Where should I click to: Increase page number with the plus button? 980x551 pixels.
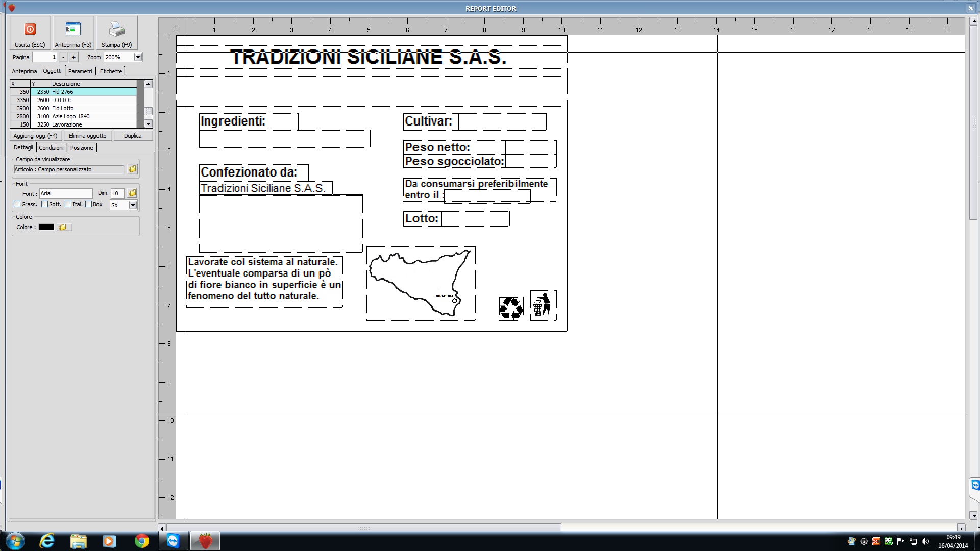tap(73, 57)
